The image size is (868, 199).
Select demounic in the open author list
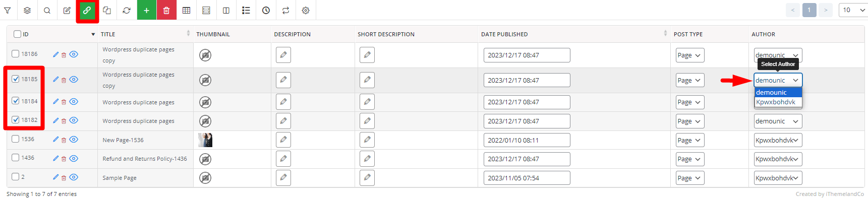point(778,92)
